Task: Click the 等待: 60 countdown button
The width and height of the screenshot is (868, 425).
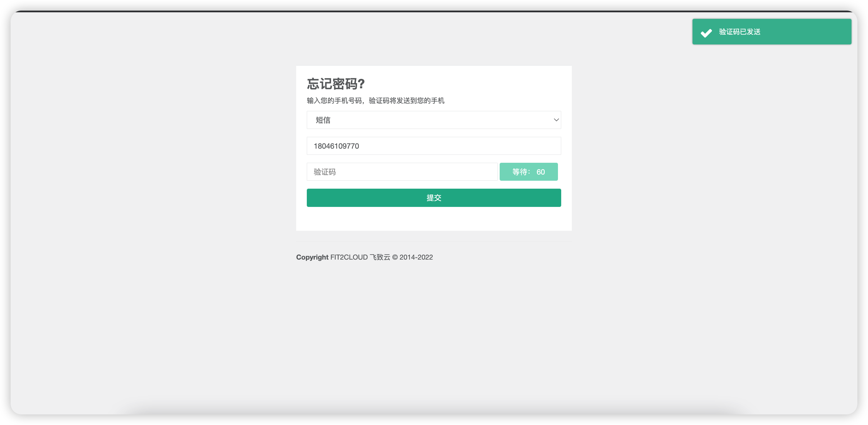Action: (x=528, y=172)
